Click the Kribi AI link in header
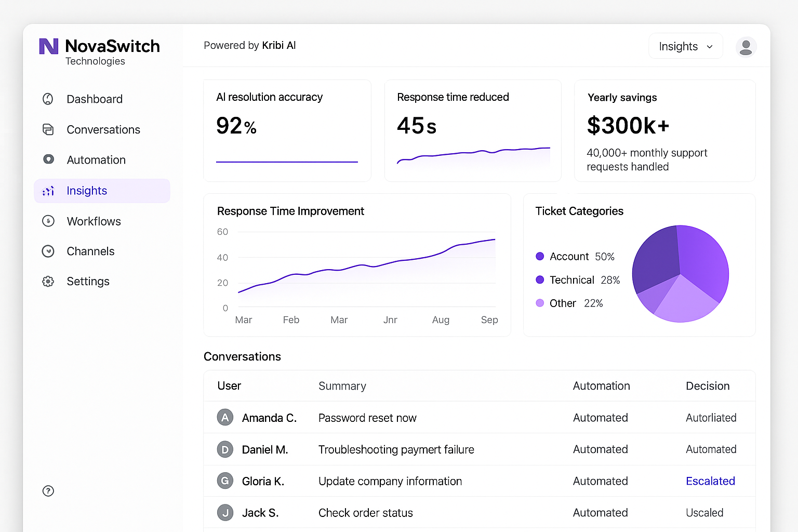The image size is (798, 532). tap(278, 45)
